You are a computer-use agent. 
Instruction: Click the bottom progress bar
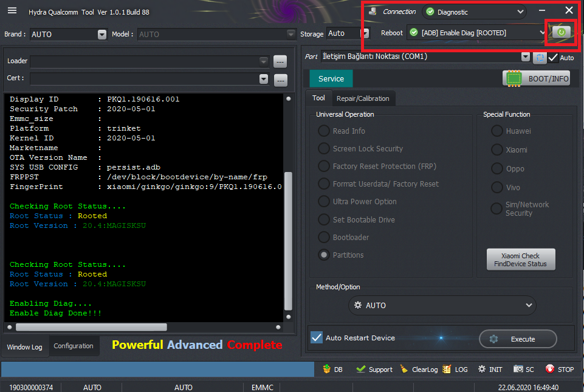(157, 369)
